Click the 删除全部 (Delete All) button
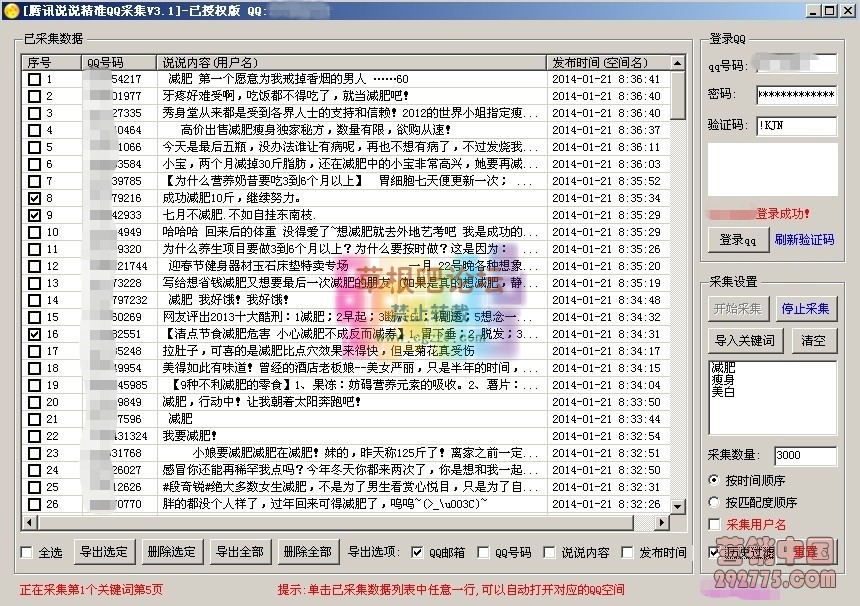This screenshot has width=860, height=606. [x=308, y=551]
